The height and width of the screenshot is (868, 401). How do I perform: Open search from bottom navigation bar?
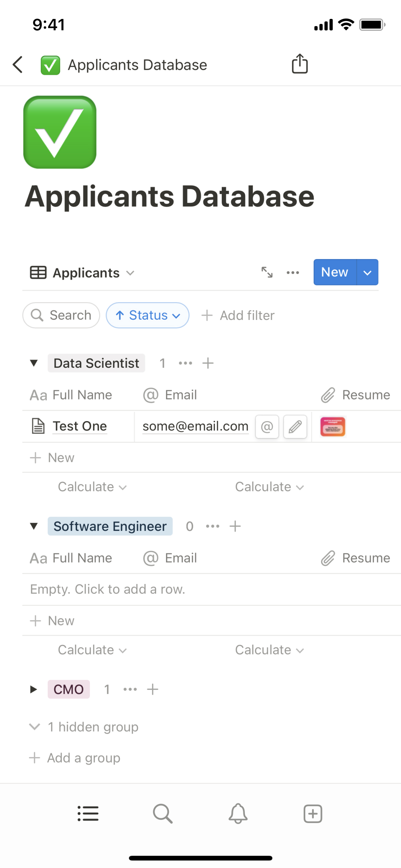tap(163, 814)
